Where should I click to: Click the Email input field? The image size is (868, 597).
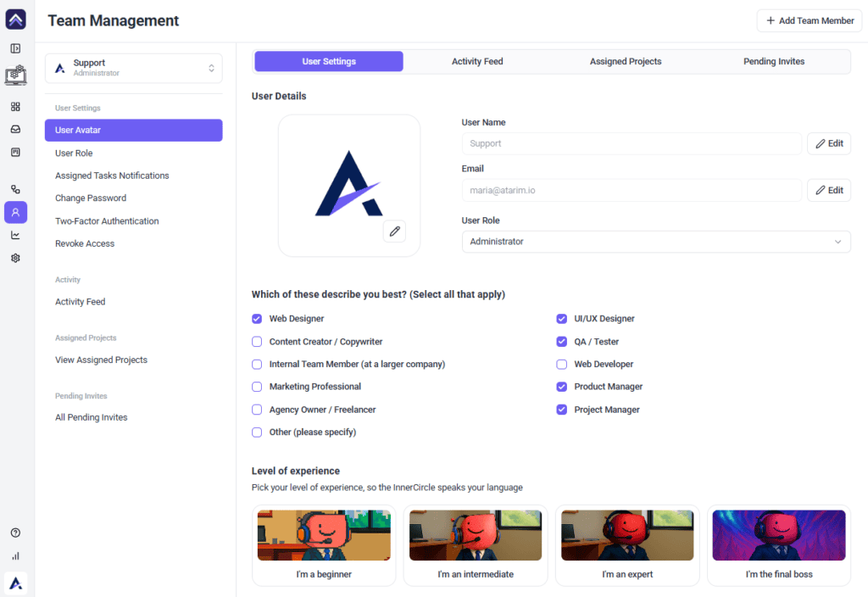pos(632,191)
